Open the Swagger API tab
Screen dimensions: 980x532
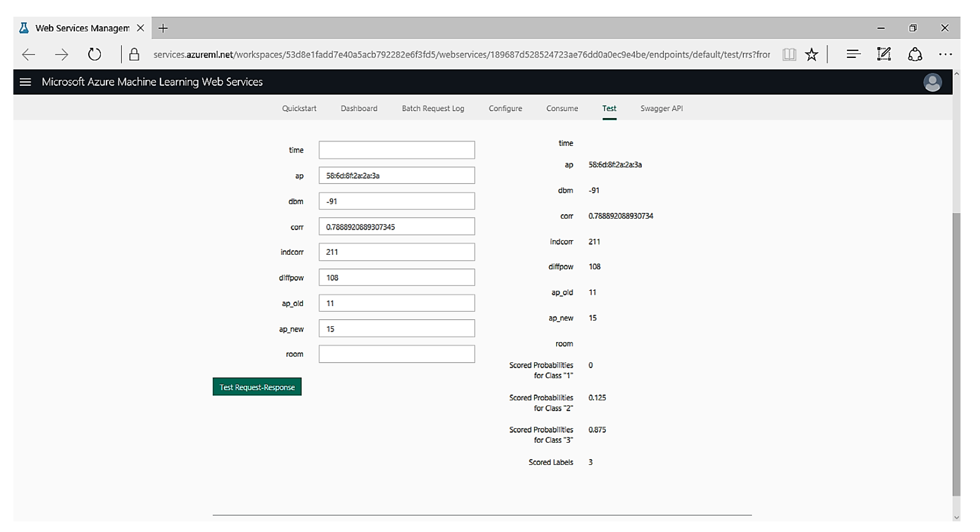coord(662,108)
